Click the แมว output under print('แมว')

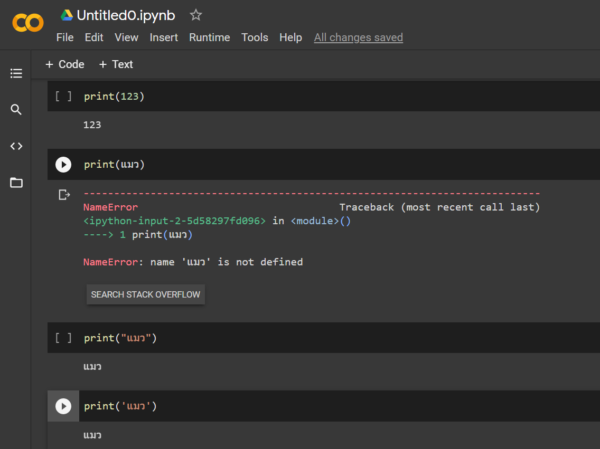(x=92, y=435)
